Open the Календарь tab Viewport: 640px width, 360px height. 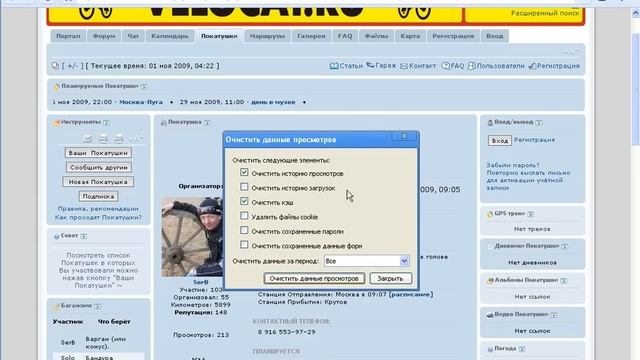tap(170, 36)
